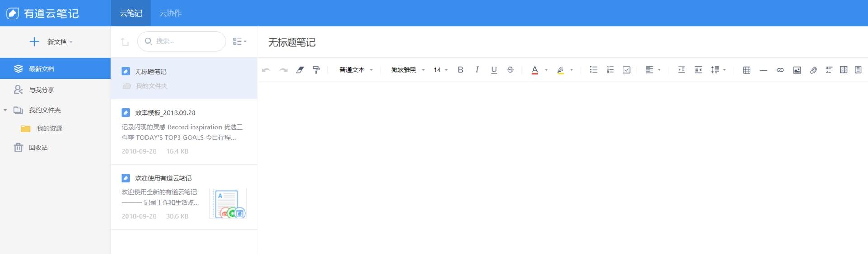
Task: Click the undo arrow icon
Action: point(266,70)
